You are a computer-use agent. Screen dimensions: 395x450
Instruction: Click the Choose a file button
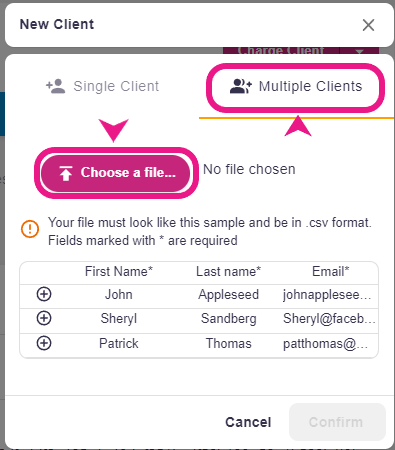coord(115,173)
